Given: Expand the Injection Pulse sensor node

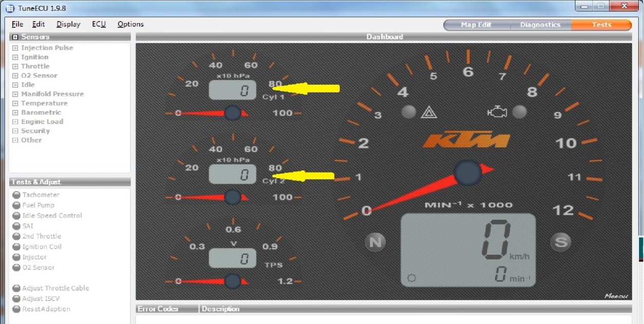Looking at the screenshot, I should 15,48.
